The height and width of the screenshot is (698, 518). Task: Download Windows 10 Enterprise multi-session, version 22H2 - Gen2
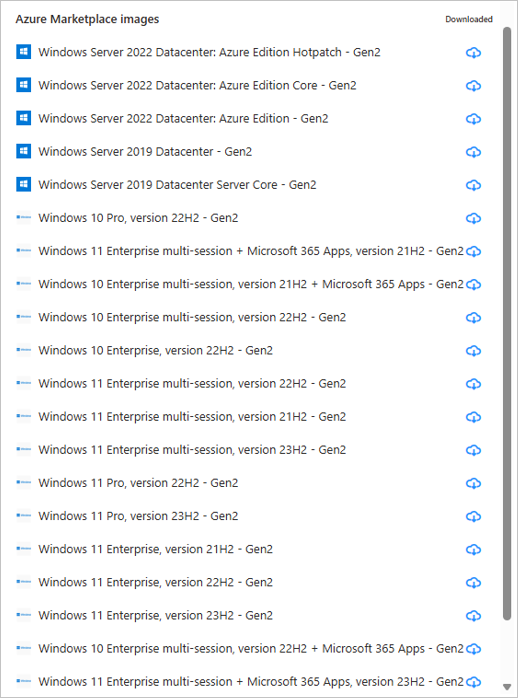pos(473,317)
